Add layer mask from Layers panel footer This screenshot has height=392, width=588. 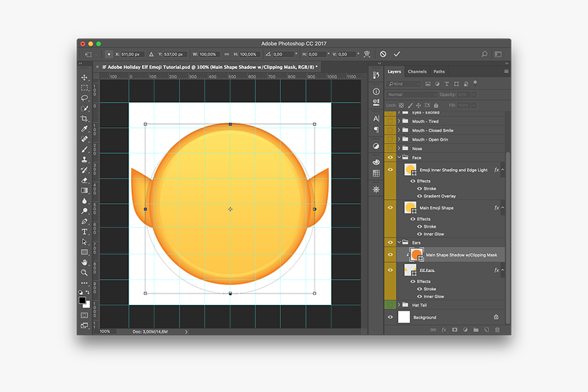(x=455, y=330)
